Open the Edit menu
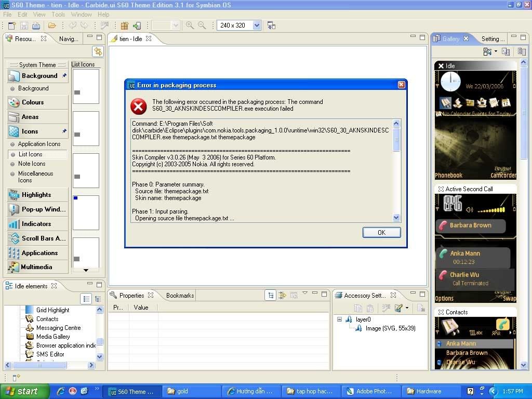This screenshot has width=532, height=399. pyautogui.click(x=22, y=15)
